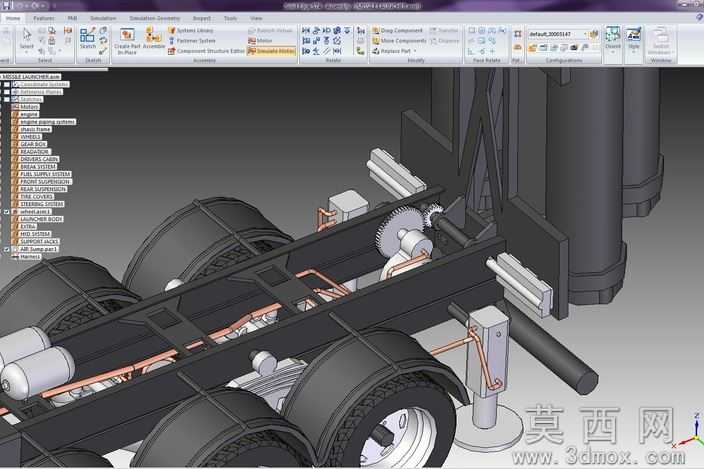Activate the Select arrow tool
The height and width of the screenshot is (469, 704).
26,35
